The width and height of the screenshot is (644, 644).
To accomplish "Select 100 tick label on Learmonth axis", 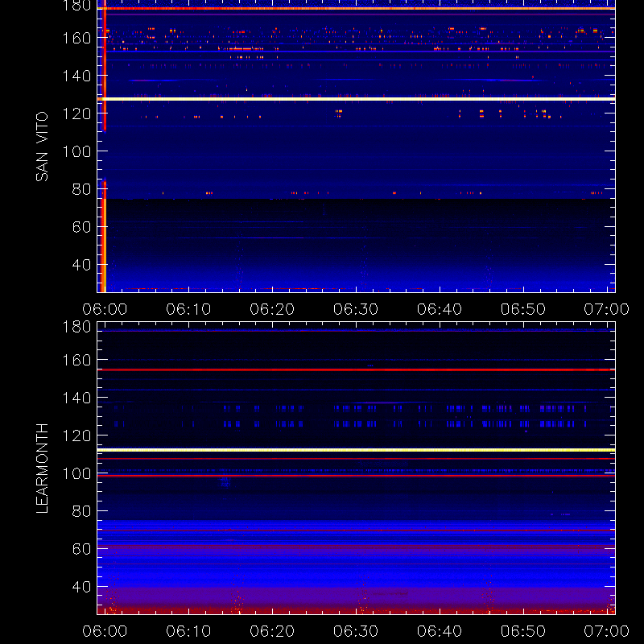I will click(76, 473).
